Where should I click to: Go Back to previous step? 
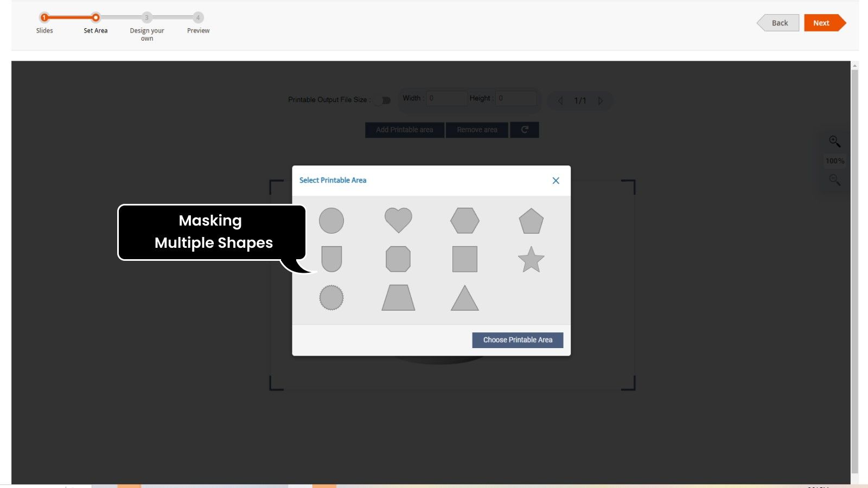(779, 23)
